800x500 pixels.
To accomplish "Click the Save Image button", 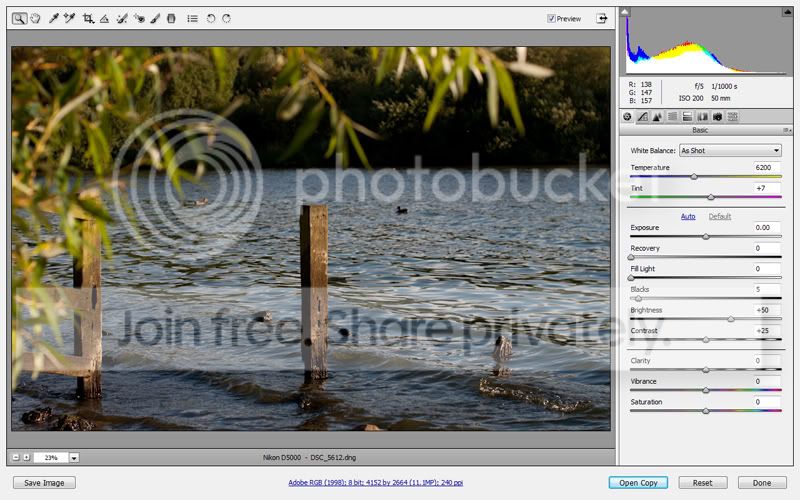I will pos(45,483).
